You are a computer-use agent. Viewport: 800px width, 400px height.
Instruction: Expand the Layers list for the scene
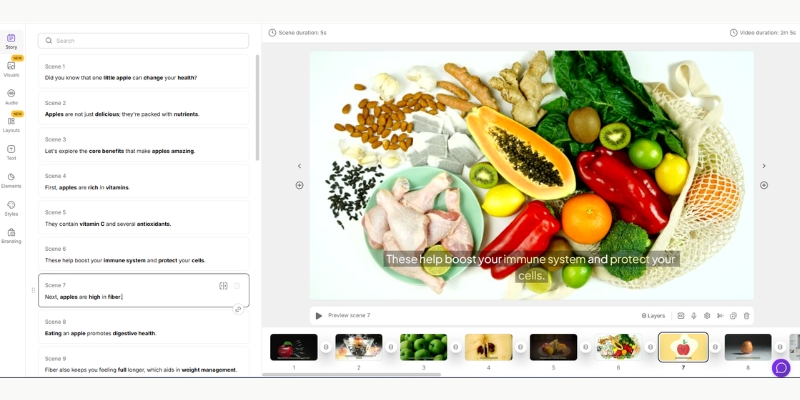tap(653, 315)
